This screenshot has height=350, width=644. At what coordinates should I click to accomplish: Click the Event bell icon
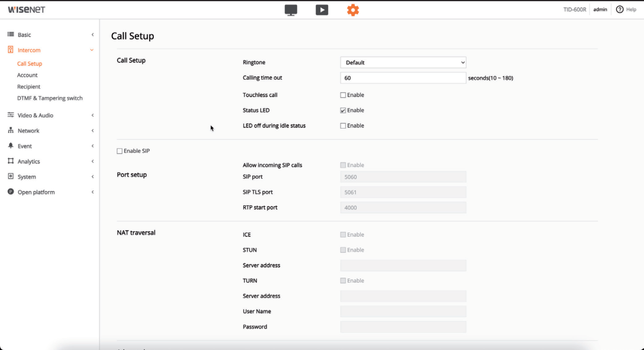coord(11,145)
